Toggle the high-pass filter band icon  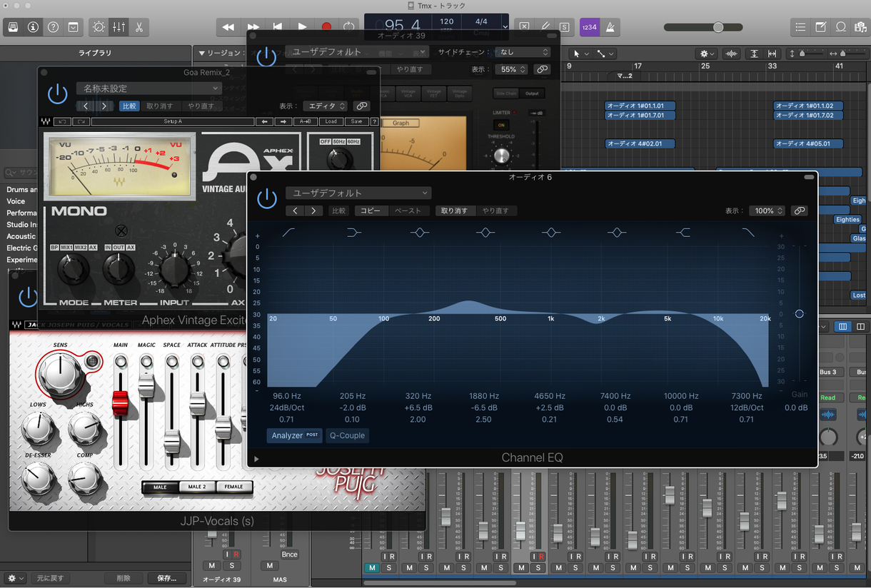click(288, 233)
